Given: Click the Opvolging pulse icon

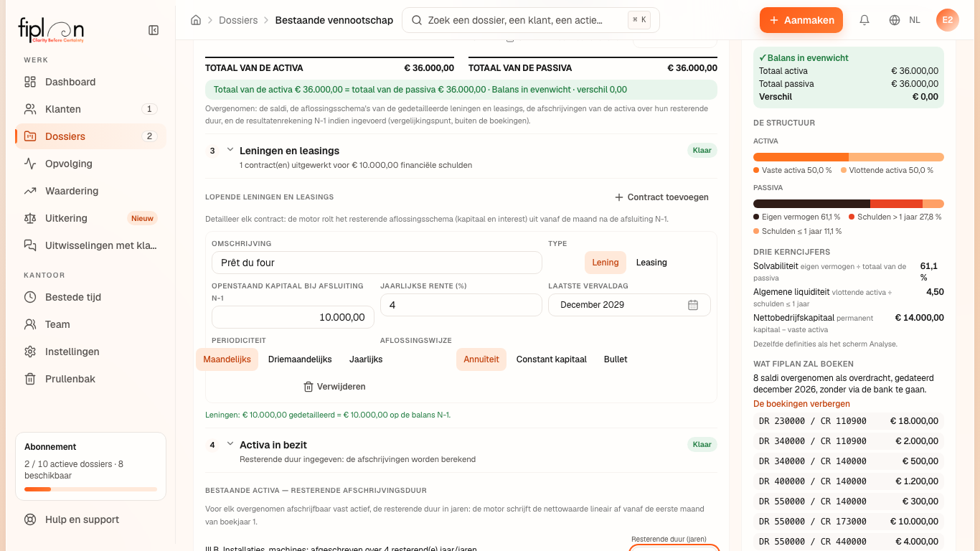Looking at the screenshot, I should tap(30, 164).
